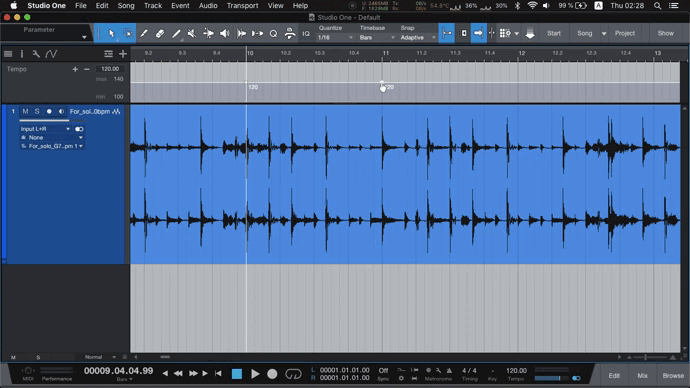
Task: Add a tempo point with plus button
Action: [x=75, y=69]
